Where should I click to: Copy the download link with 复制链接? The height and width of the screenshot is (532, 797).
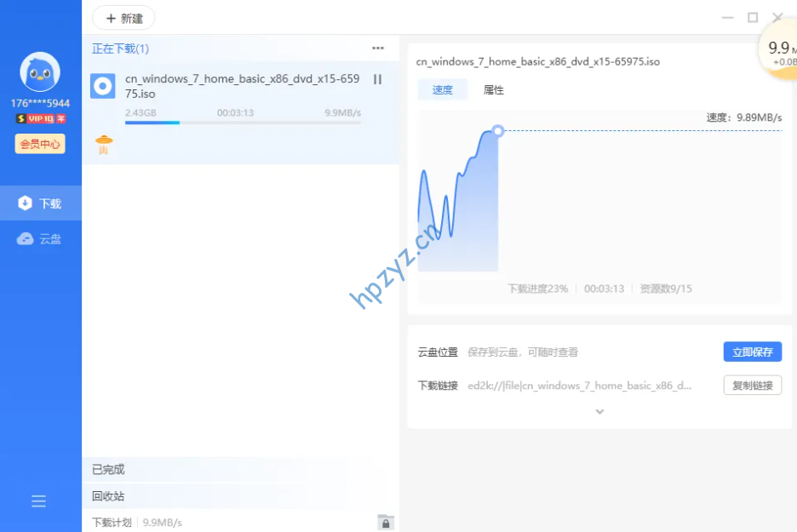(x=752, y=386)
